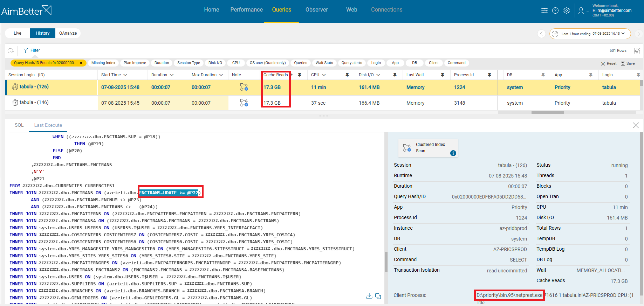Expand user account dropdown arrow
Image resolution: width=644 pixels, height=306 pixels.
pyautogui.click(x=588, y=12)
